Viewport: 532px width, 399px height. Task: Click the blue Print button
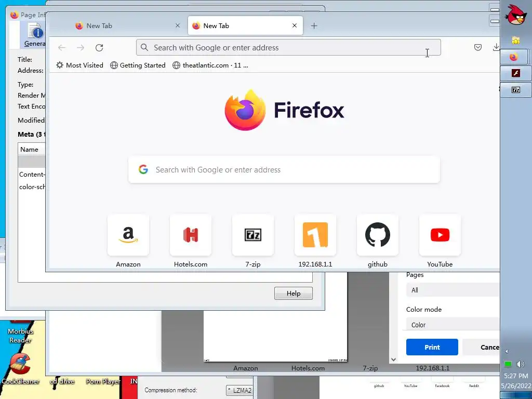tap(432, 347)
